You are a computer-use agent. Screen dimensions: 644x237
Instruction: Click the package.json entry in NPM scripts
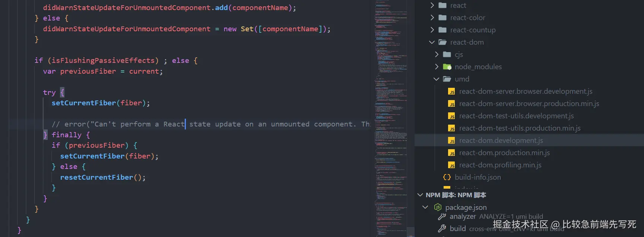pyautogui.click(x=466, y=207)
